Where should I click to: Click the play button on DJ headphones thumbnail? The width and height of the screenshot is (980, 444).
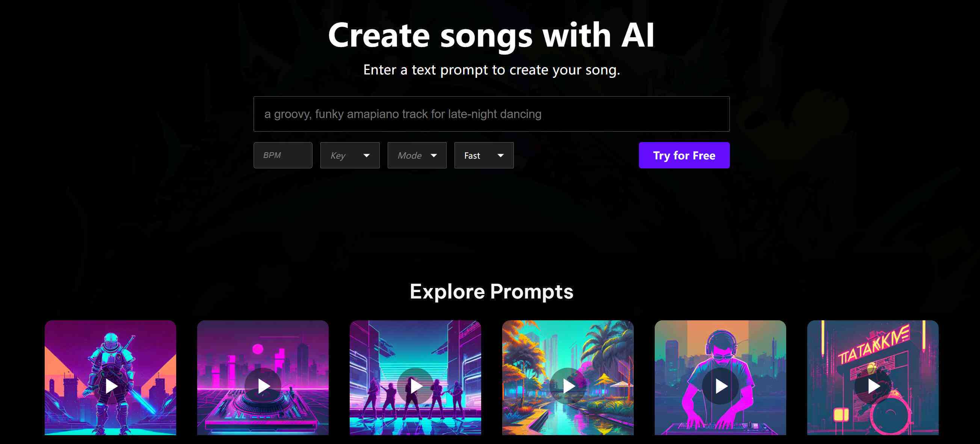point(720,385)
